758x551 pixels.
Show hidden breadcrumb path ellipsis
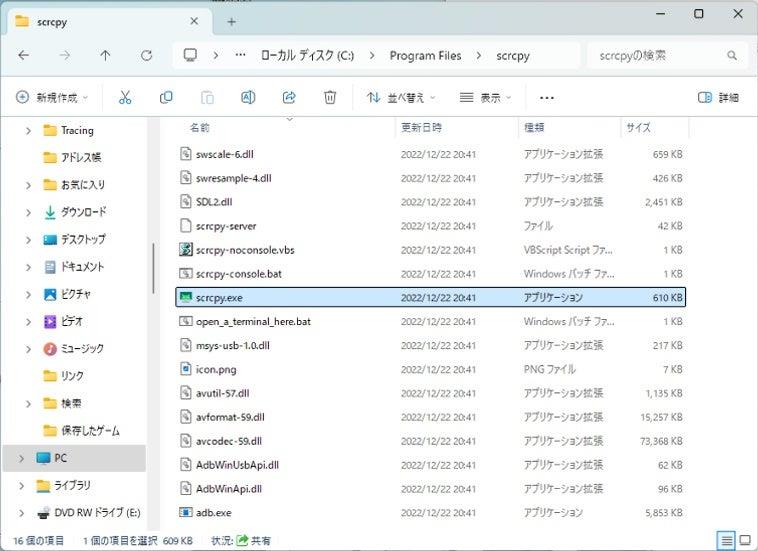point(240,55)
